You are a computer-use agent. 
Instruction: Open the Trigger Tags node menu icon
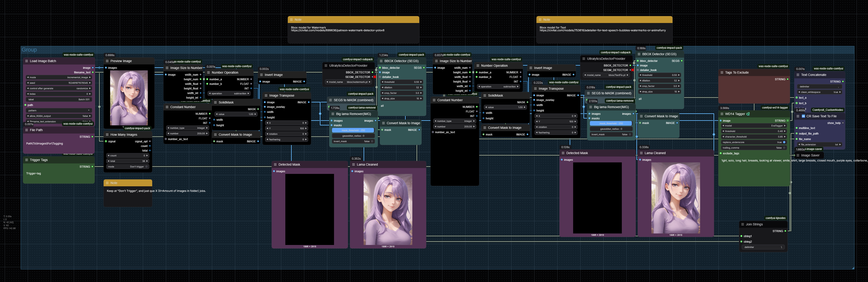click(26, 160)
